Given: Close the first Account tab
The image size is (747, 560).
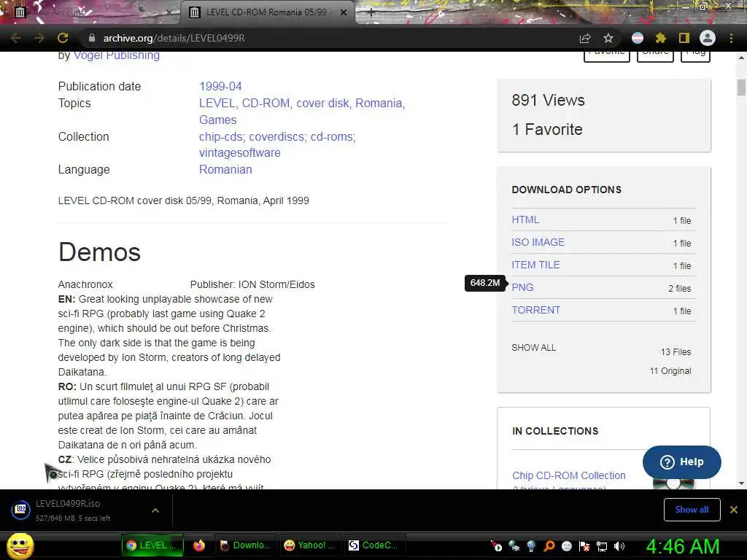Looking at the screenshot, I should pos(169,12).
